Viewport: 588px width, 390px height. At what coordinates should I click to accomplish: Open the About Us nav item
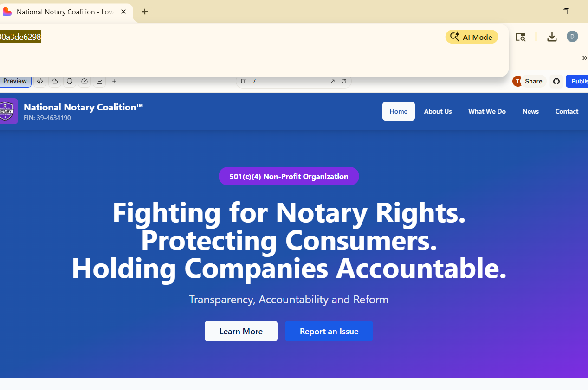click(438, 111)
